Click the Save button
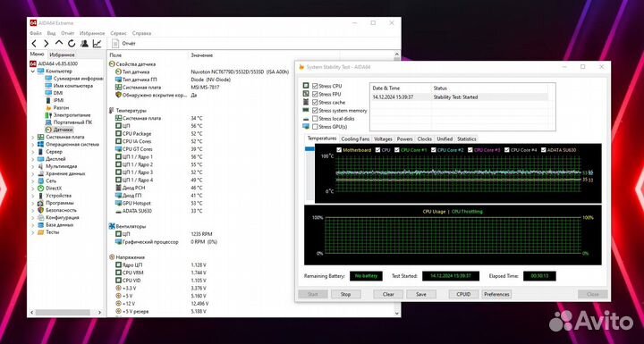The image size is (644, 344). coord(421,294)
